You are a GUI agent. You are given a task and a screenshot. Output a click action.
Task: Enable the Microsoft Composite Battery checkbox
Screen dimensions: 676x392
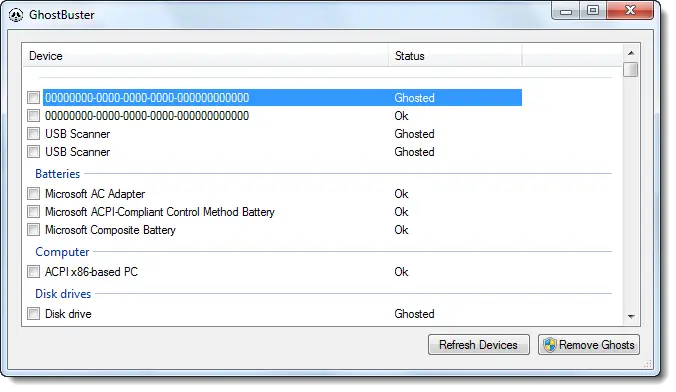(x=33, y=230)
